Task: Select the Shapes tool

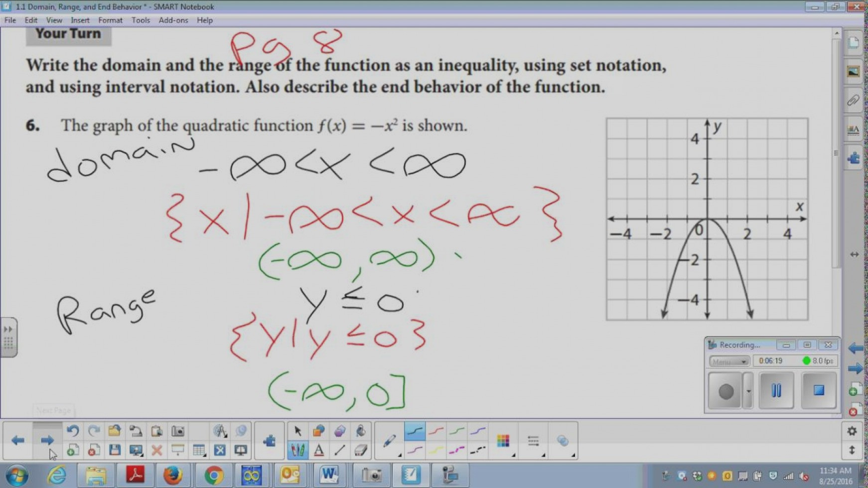Action: point(319,431)
